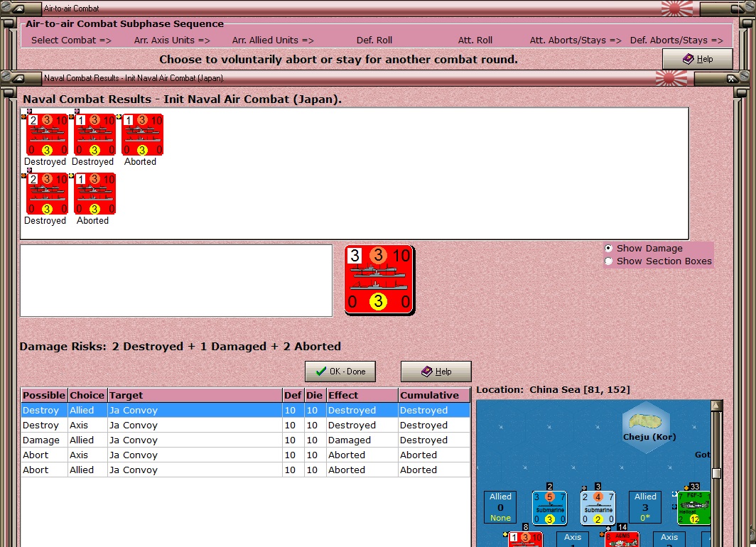Image resolution: width=756 pixels, height=547 pixels.
Task: Click the Damage Risks summary text
Action: 180,347
